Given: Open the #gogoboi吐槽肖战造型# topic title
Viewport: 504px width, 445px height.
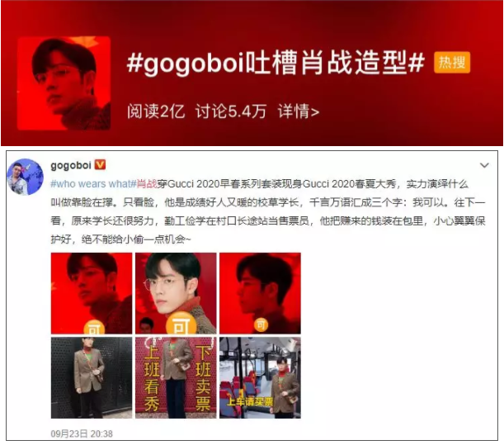Looking at the screenshot, I should tap(276, 63).
